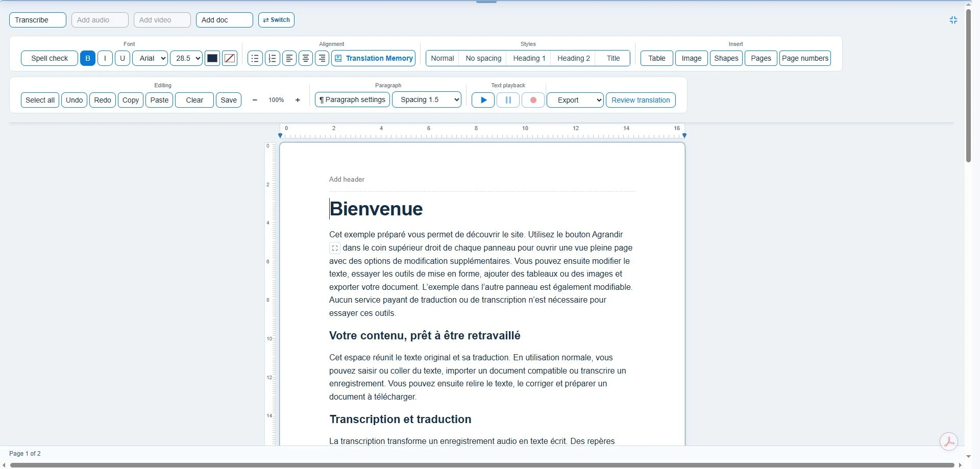Open the Shapes insert option
This screenshot has height=469, width=980.
726,58
